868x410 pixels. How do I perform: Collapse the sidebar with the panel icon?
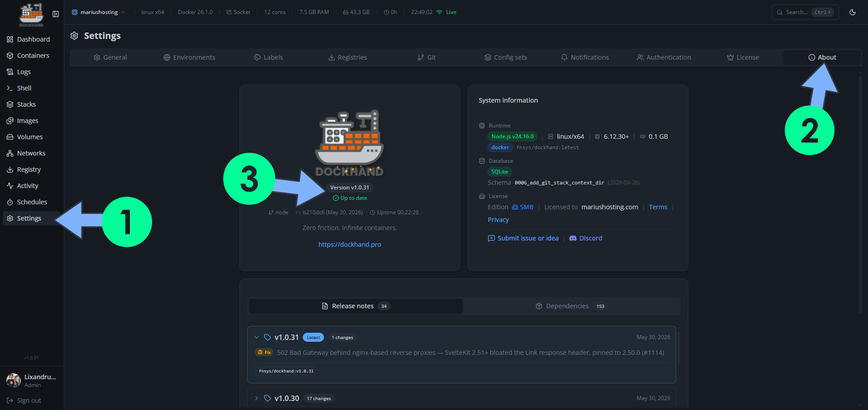point(56,14)
